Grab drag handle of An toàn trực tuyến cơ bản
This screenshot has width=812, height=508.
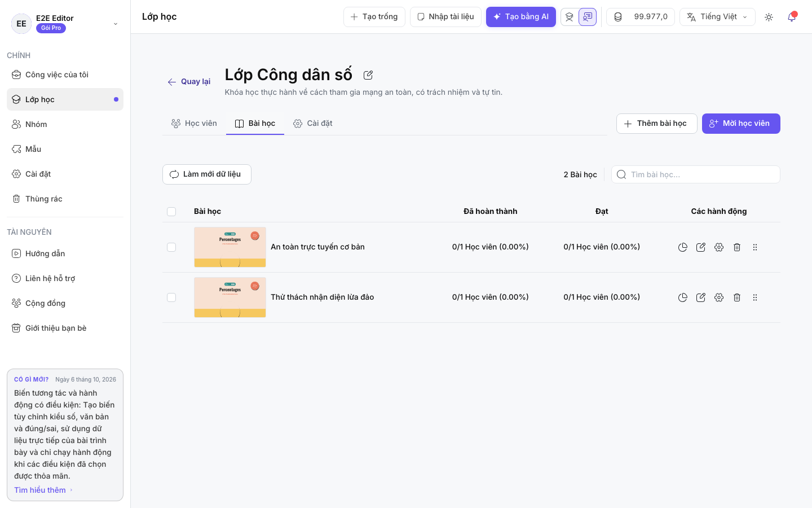[x=755, y=247]
